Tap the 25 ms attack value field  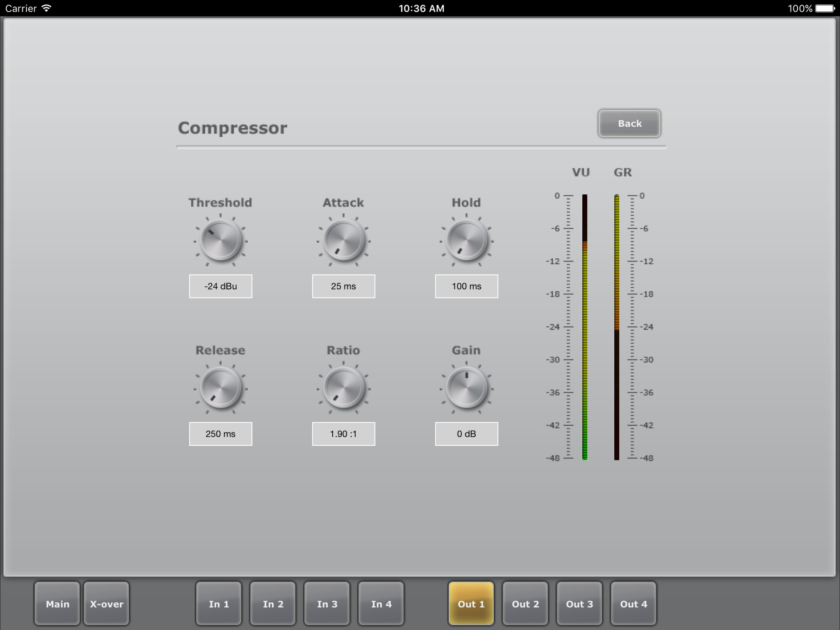(344, 286)
